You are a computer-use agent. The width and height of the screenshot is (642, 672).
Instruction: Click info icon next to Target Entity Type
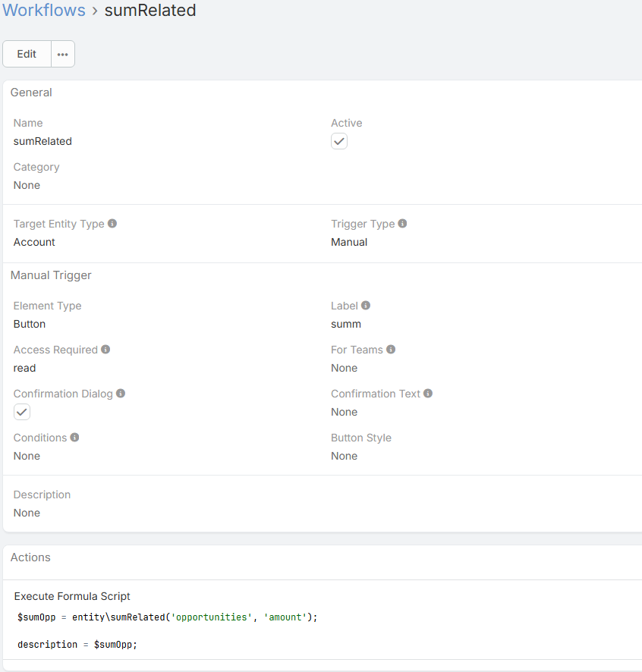coord(112,224)
